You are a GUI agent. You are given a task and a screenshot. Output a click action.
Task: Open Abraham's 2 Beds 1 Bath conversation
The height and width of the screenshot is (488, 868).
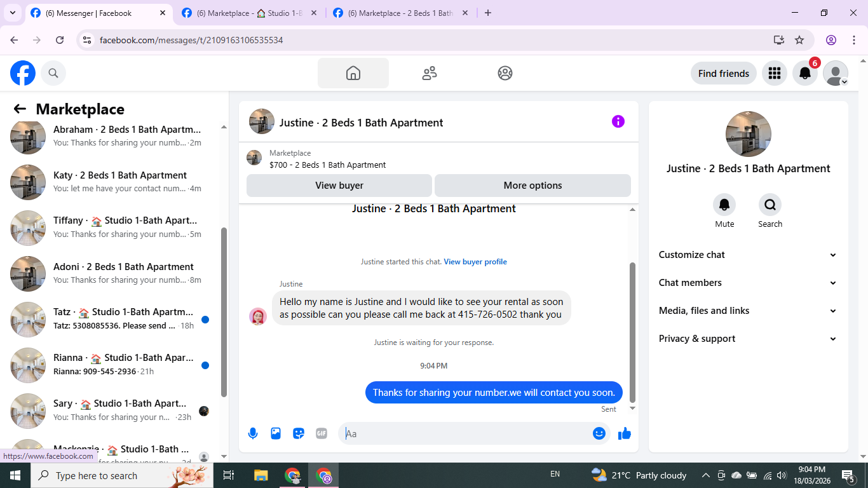111,136
